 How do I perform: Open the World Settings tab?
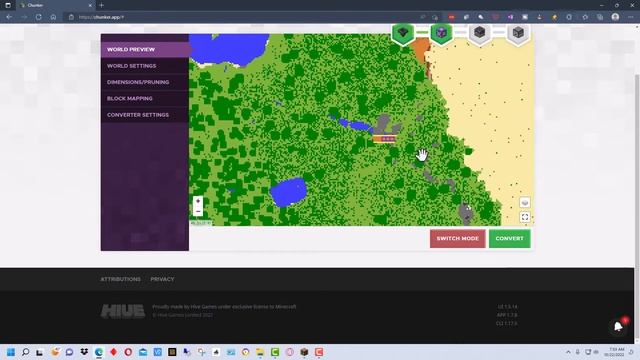coord(145,66)
